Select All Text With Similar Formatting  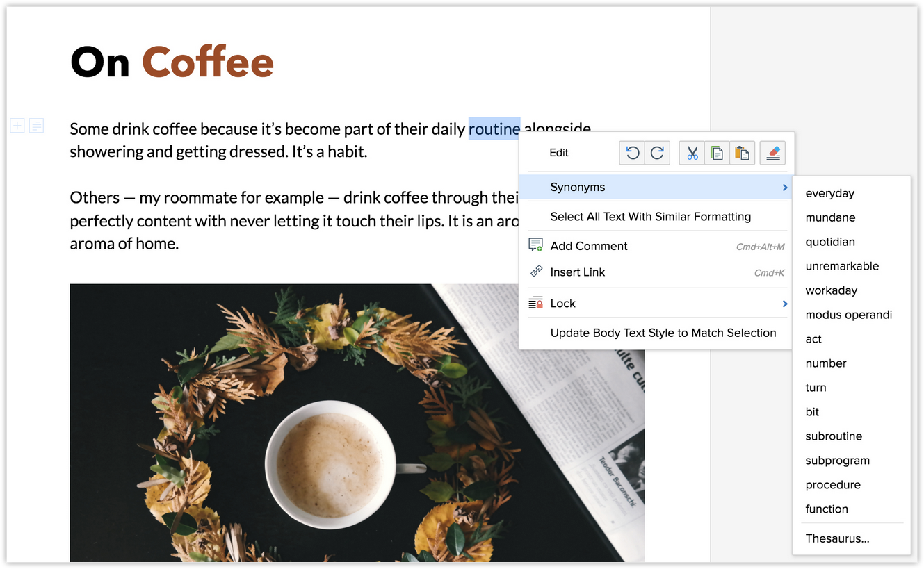(650, 217)
